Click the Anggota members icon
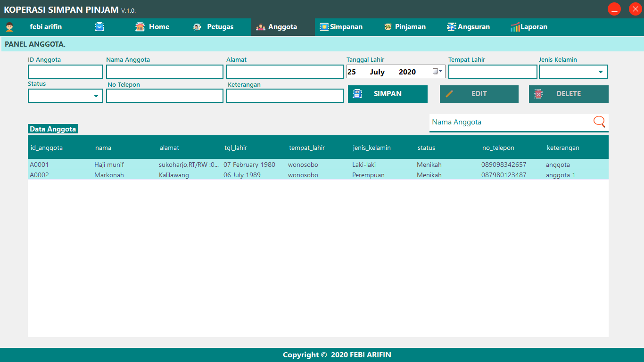Screen dimensions: 644x362 pos(260,27)
